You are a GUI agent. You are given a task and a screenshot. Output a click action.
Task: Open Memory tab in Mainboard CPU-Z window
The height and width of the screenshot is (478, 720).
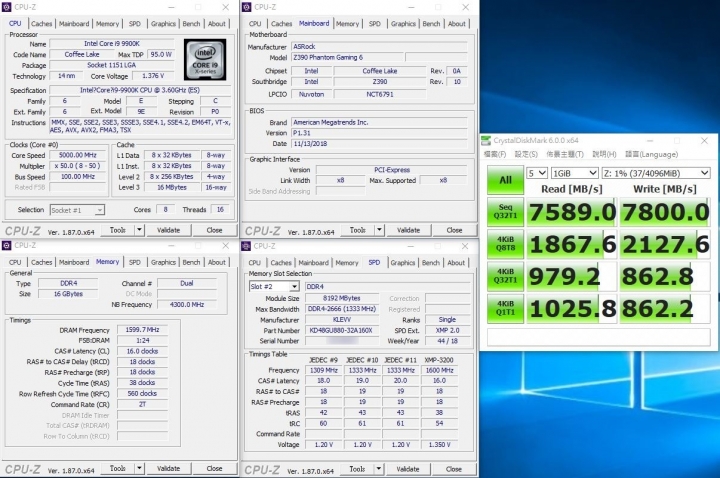[347, 23]
